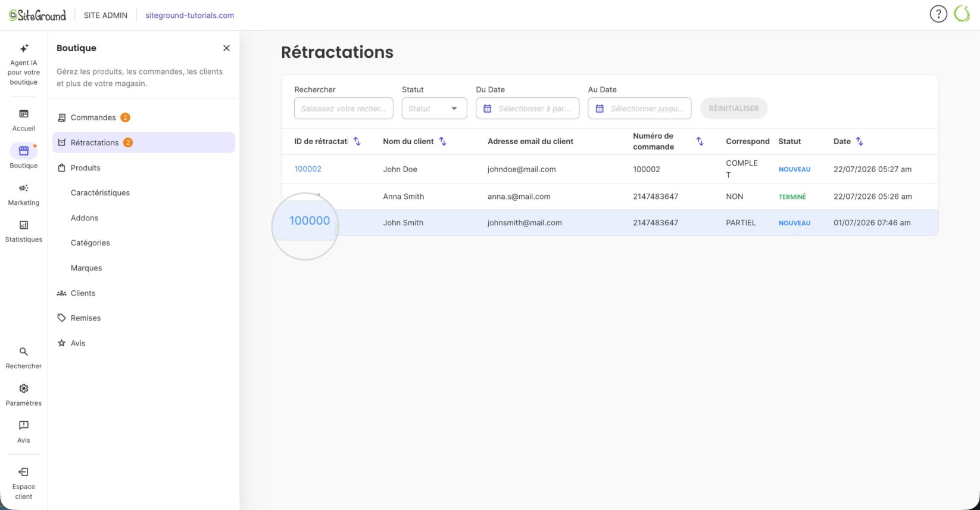
Task: Open Remises in the Boutique menu
Action: [143, 318]
